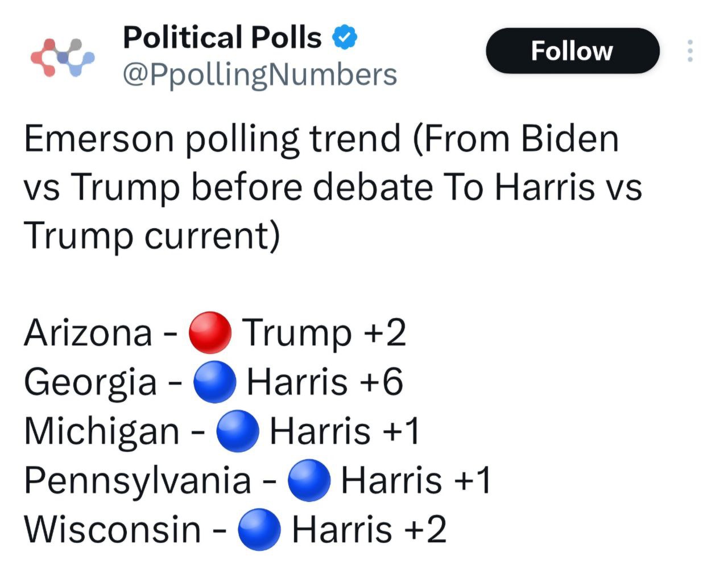Viewport: 728px width, 573px height.
Task: Click the word "Arizona" in the tweet
Action: (x=88, y=332)
